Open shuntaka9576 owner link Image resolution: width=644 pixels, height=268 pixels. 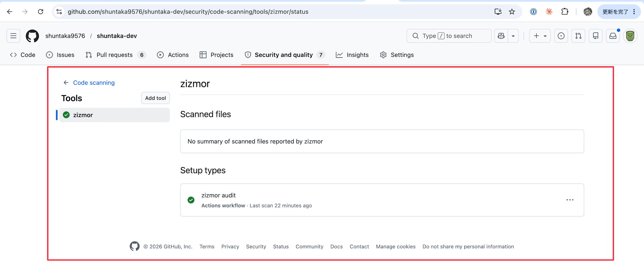[65, 36]
